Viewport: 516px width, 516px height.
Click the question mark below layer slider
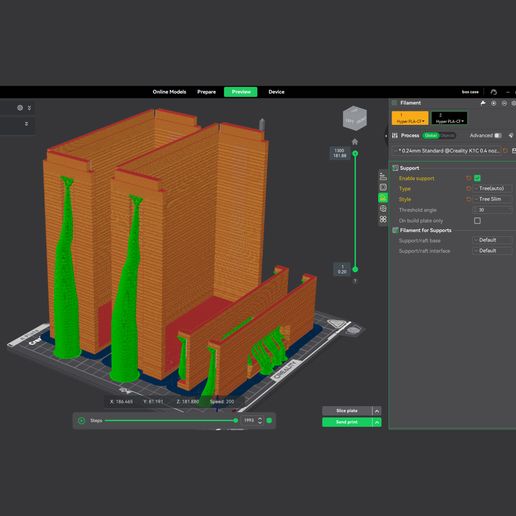[x=355, y=281]
